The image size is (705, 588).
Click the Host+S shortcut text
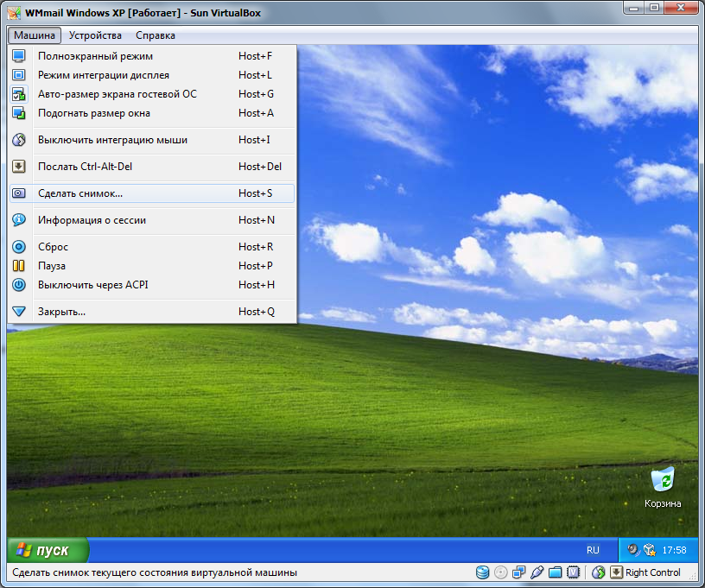pyautogui.click(x=256, y=193)
